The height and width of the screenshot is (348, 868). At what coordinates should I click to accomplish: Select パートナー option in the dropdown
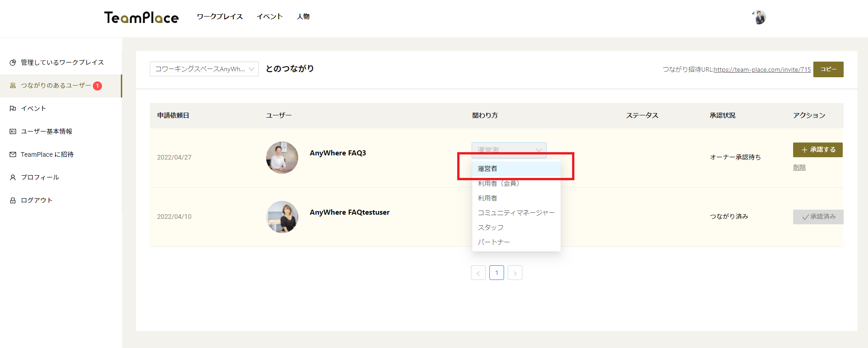tap(494, 242)
